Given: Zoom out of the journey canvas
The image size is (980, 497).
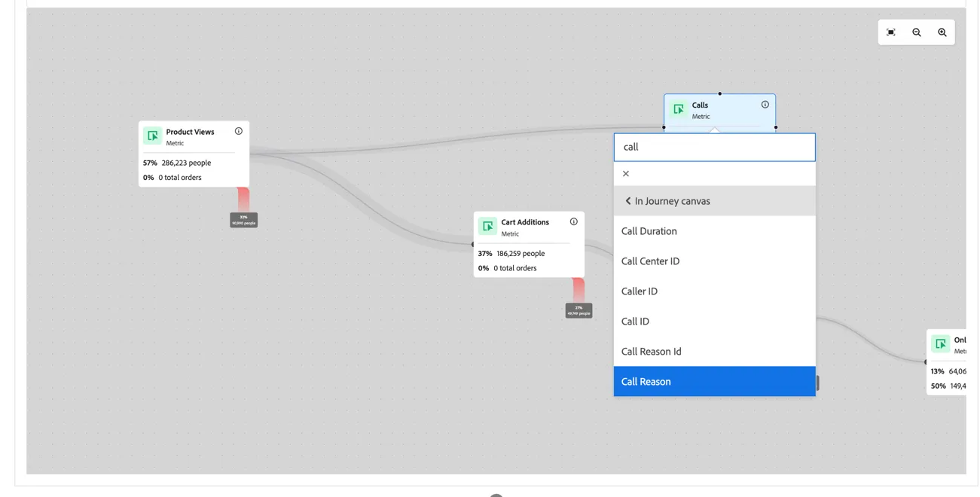Looking at the screenshot, I should 917,32.
